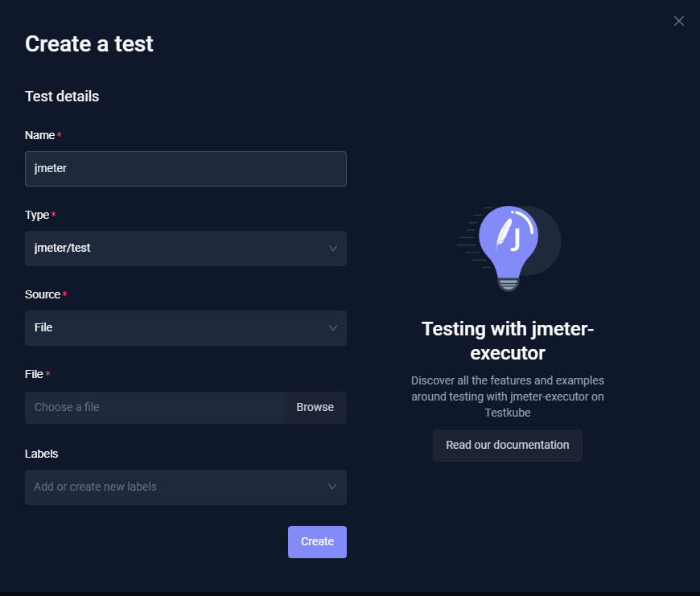The height and width of the screenshot is (596, 700).
Task: Click the Testing with jmeter-executor heading
Action: pyautogui.click(x=507, y=340)
